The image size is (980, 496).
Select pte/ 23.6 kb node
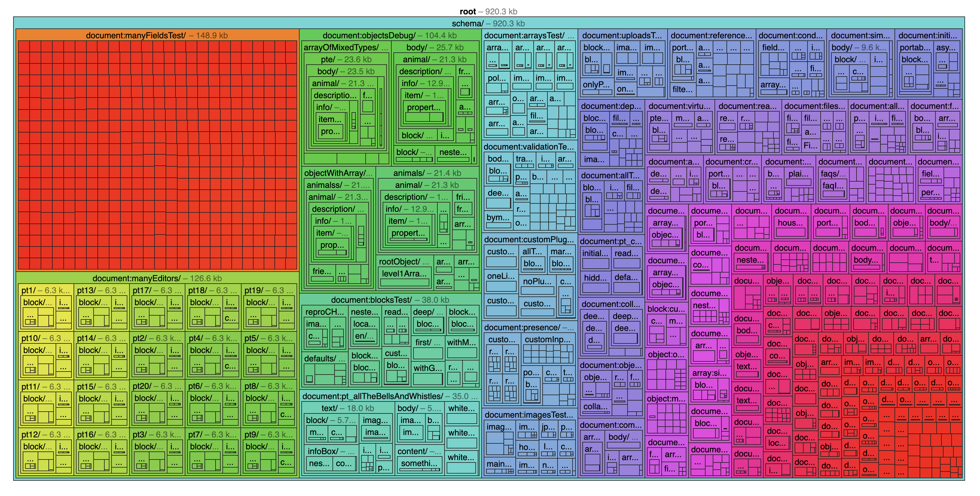click(346, 60)
